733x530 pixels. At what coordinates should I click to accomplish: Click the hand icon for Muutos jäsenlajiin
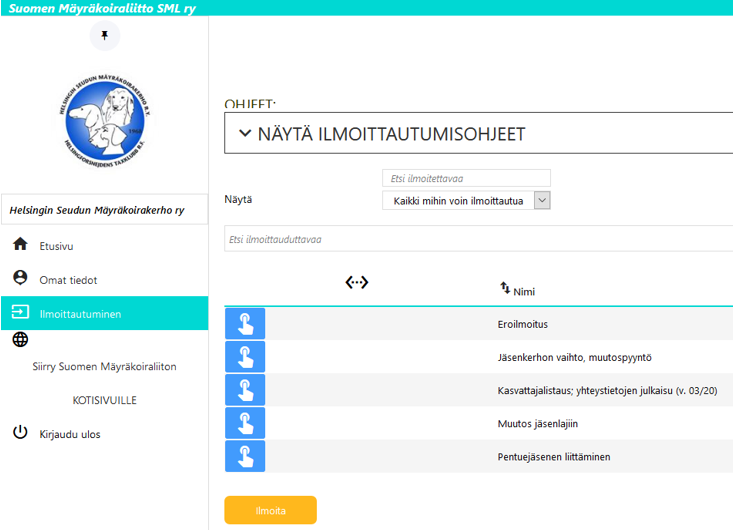coord(245,423)
